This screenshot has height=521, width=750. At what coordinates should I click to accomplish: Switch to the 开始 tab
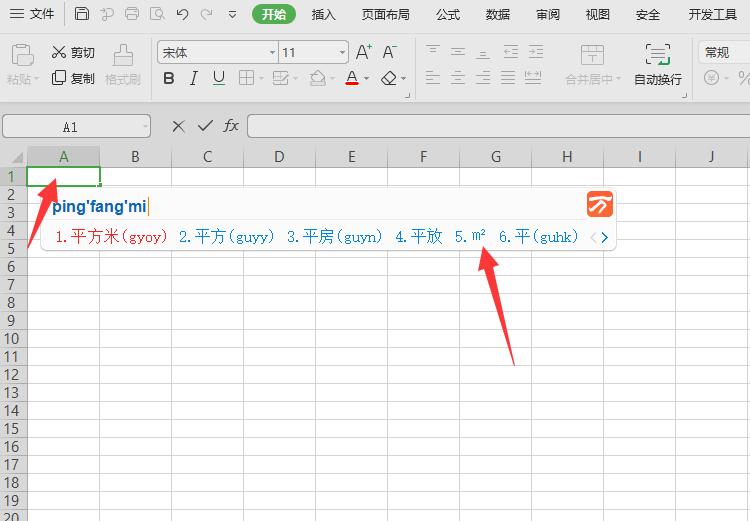tap(274, 14)
